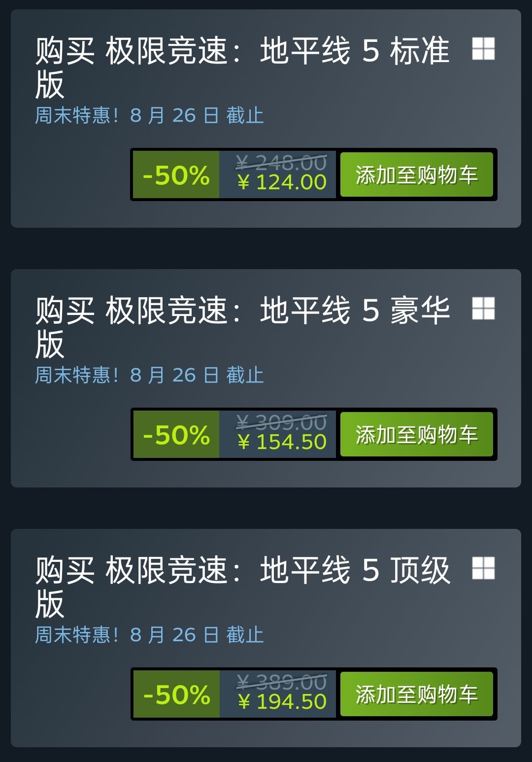This screenshot has height=762, width=532.
Task: Select the -50% badge on 标准版
Action: coord(176,175)
